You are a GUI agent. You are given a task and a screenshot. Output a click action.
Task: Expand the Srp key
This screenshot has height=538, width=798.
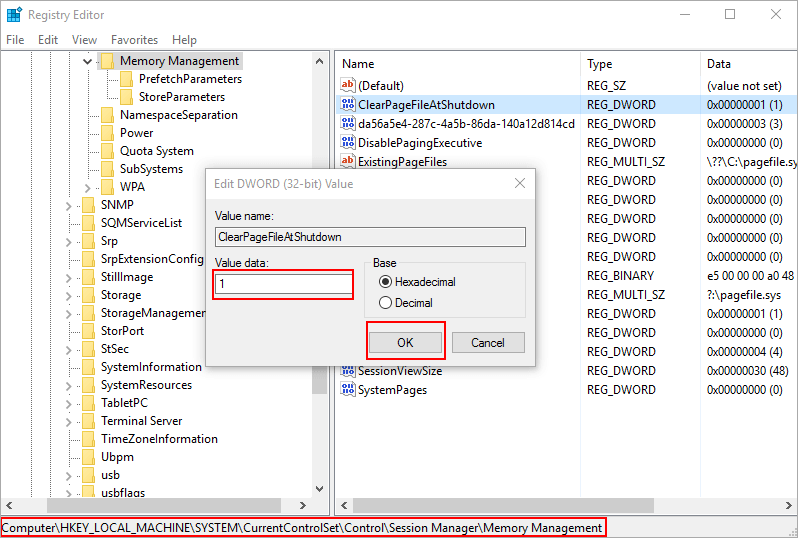(x=69, y=242)
